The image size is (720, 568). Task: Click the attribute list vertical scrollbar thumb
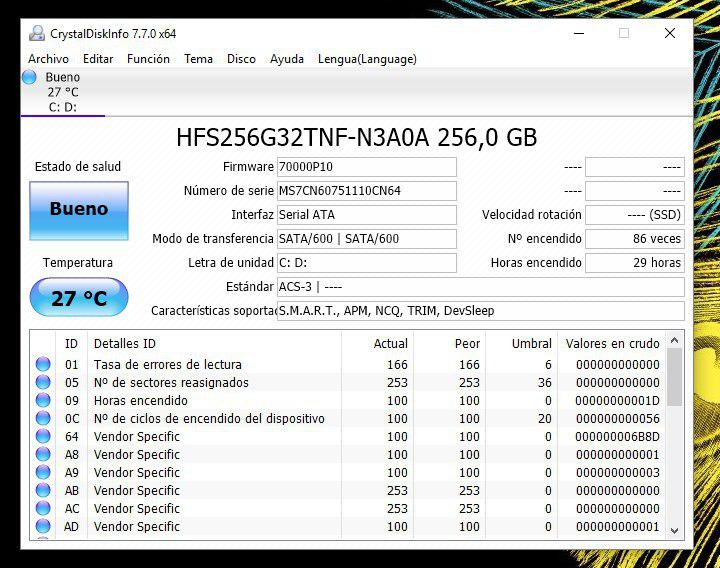coord(675,377)
